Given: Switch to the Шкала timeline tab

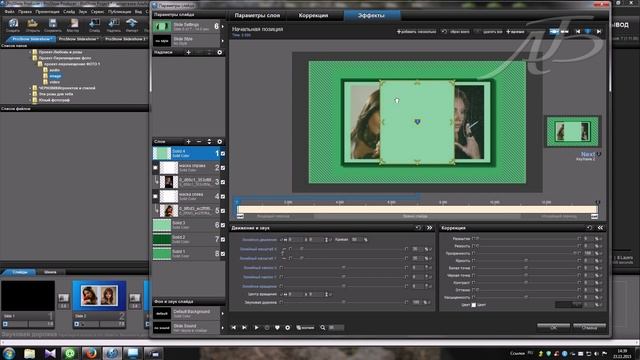Looking at the screenshot, I should click(x=50, y=272).
